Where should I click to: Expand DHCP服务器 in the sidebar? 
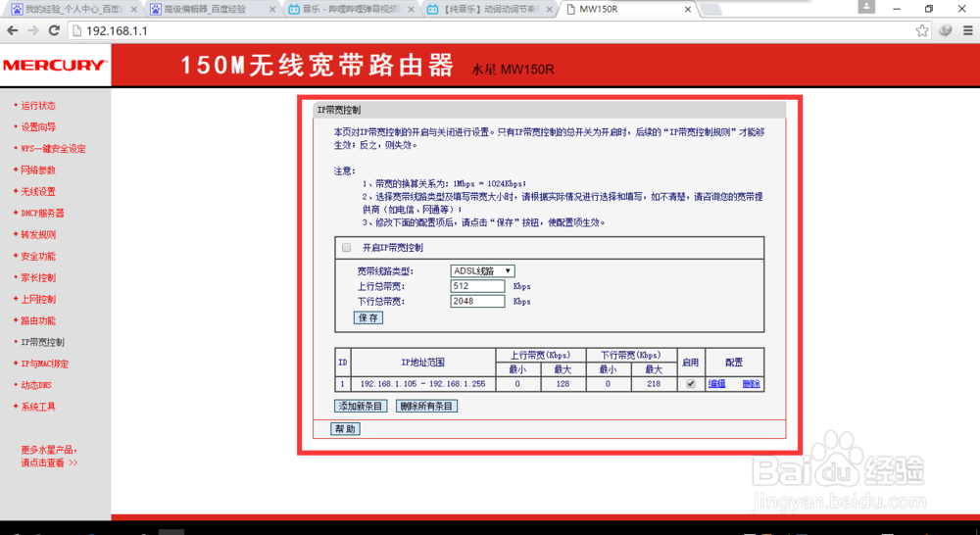pos(42,214)
